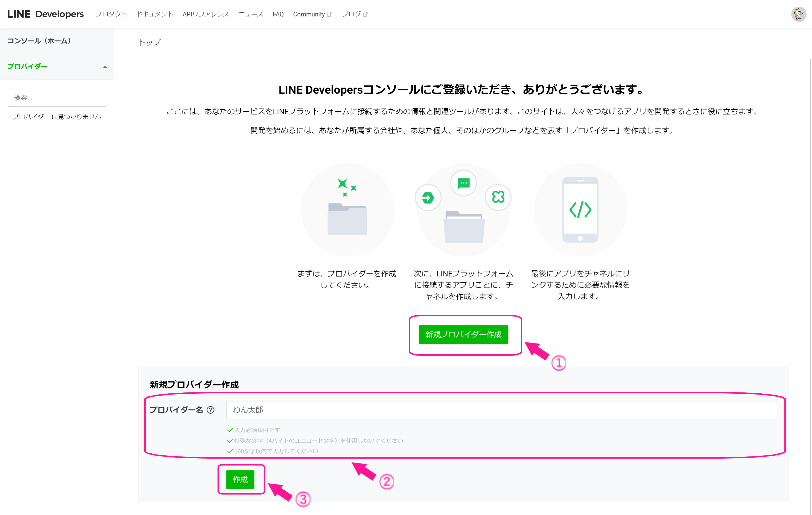812x515 pixels.
Task: Click the LINE Developers logo
Action: 45,14
